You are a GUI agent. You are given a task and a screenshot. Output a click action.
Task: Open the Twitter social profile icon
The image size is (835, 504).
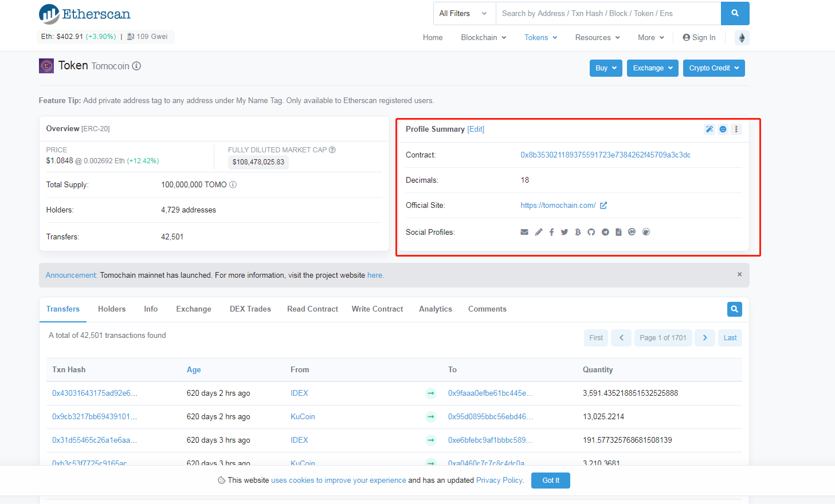564,232
